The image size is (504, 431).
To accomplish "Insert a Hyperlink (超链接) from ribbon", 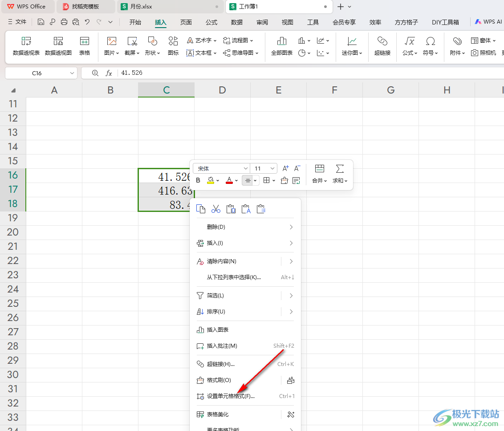I will point(382,46).
